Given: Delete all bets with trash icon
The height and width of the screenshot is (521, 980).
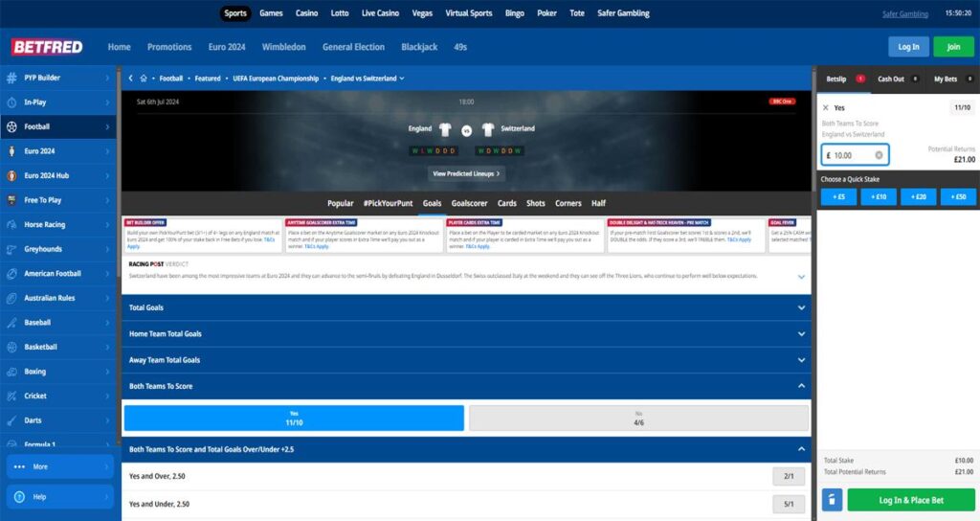Looking at the screenshot, I should (x=832, y=500).
